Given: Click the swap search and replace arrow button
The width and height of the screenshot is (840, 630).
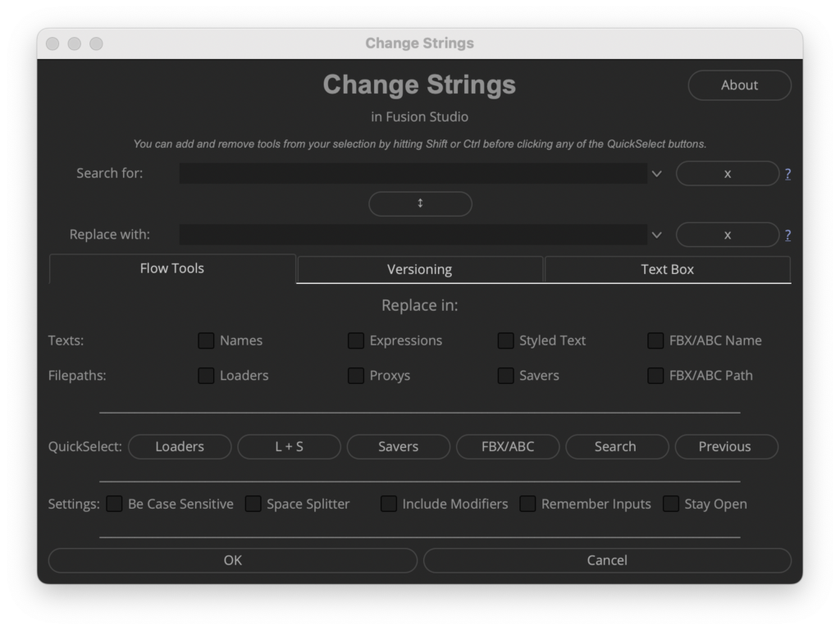Looking at the screenshot, I should (420, 203).
